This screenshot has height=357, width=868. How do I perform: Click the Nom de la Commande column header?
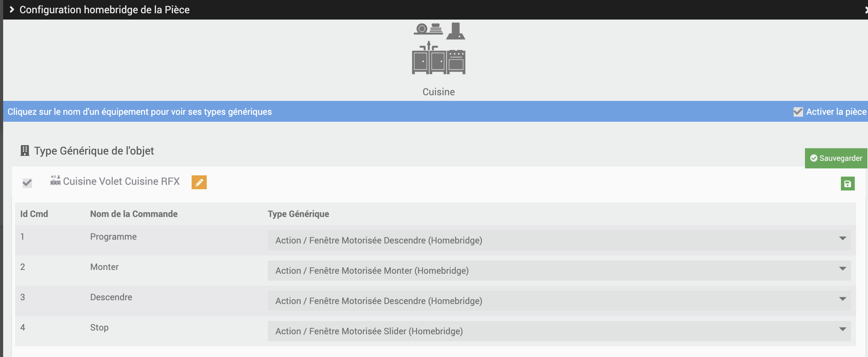tap(134, 214)
